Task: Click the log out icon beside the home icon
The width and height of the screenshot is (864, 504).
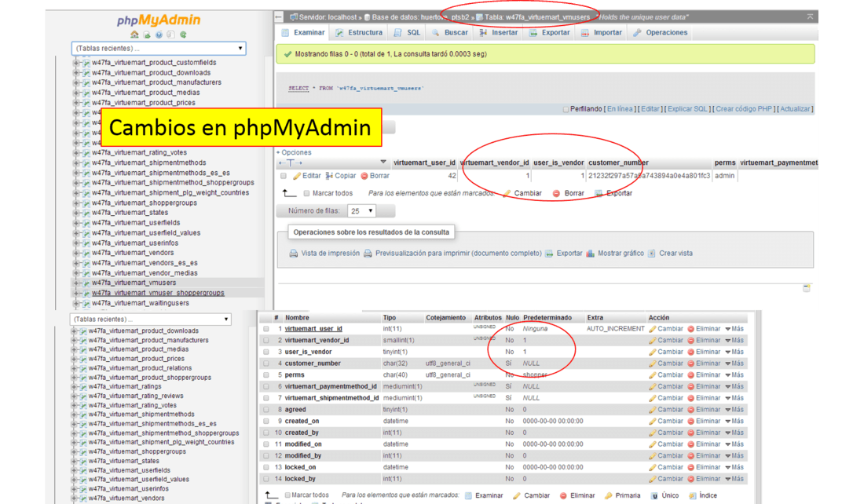Action: 147,35
